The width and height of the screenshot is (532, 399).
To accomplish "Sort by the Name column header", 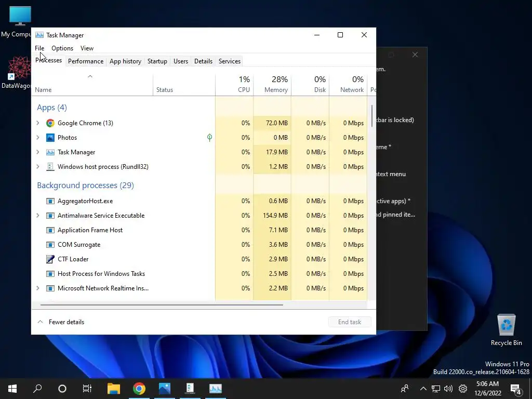I will point(92,85).
